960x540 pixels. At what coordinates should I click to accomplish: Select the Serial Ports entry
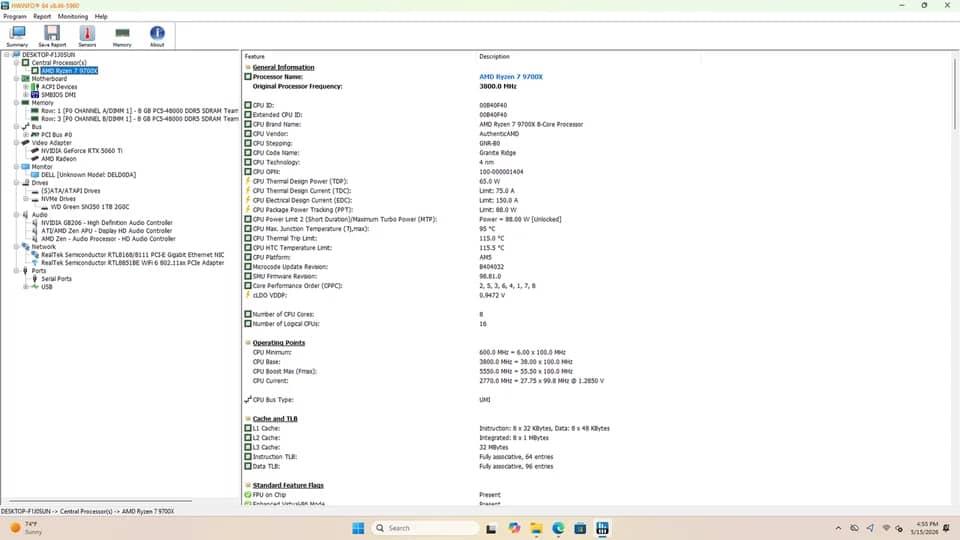pyautogui.click(x=56, y=279)
